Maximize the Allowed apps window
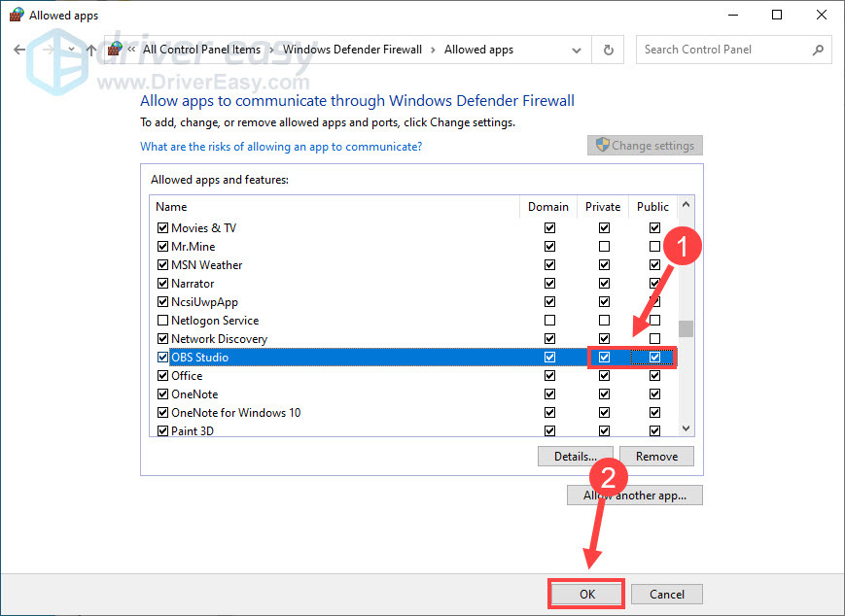 (x=777, y=16)
